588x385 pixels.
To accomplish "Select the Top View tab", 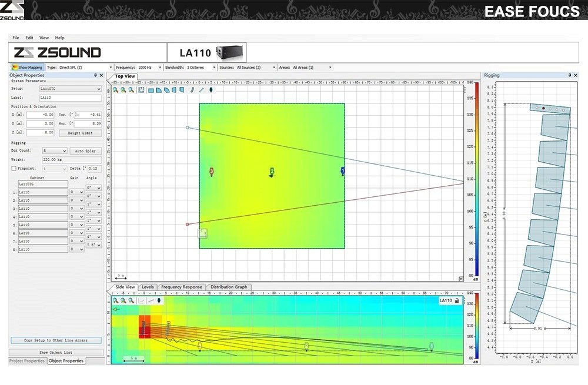I will pos(125,76).
